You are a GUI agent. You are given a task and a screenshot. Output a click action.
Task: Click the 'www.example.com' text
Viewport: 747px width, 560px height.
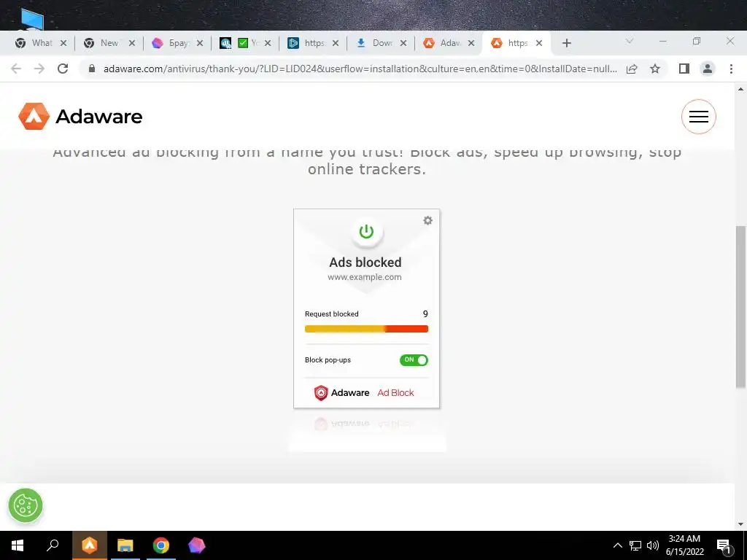click(365, 277)
